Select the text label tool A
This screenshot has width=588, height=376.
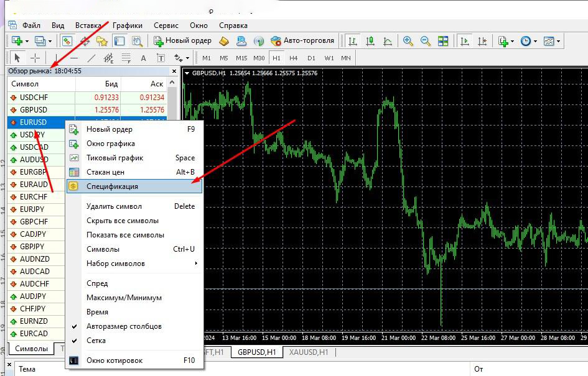pyautogui.click(x=143, y=58)
